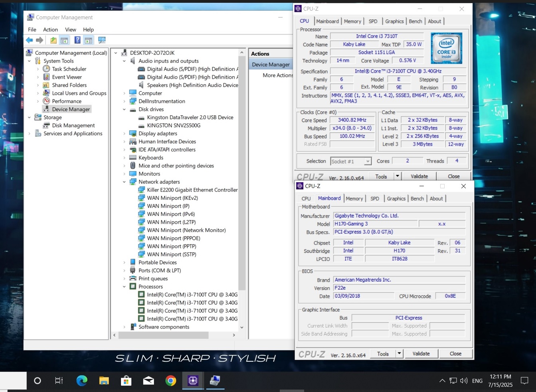
Task: Click More Actions in the Actions pane
Action: pos(277,75)
